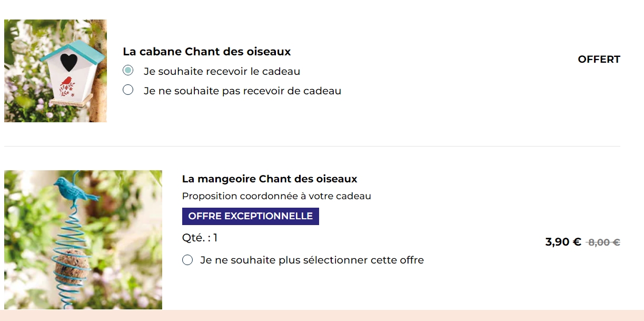The width and height of the screenshot is (644, 321).
Task: Choose the 'Je ne souhaite pas recevoir de cadeau' radio
Action: coord(128,90)
